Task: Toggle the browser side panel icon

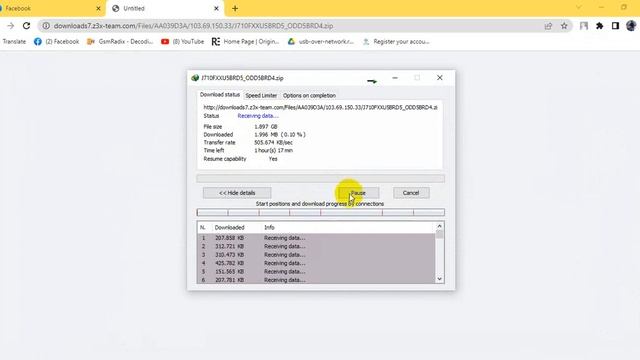Action: pyautogui.click(x=615, y=26)
